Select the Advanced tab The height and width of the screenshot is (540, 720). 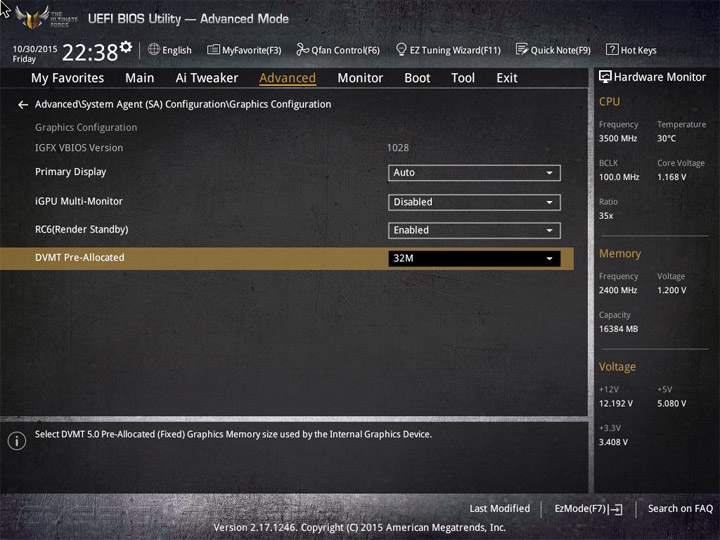[x=287, y=78]
